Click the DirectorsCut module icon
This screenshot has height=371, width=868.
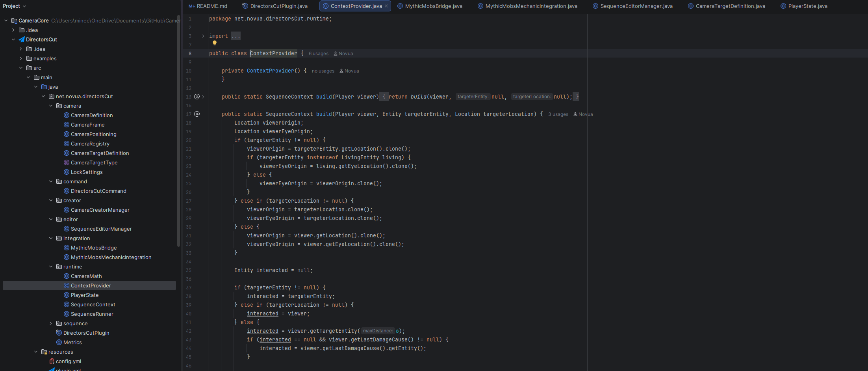[x=22, y=39]
